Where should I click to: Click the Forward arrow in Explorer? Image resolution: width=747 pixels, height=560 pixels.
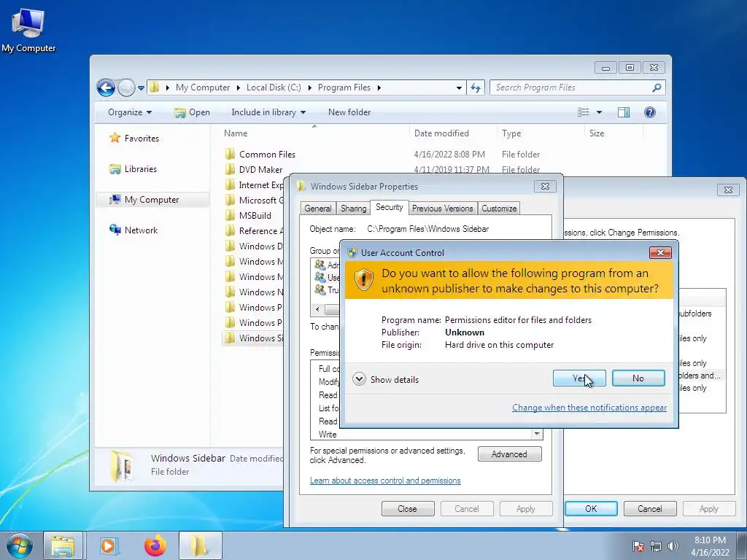click(x=126, y=87)
